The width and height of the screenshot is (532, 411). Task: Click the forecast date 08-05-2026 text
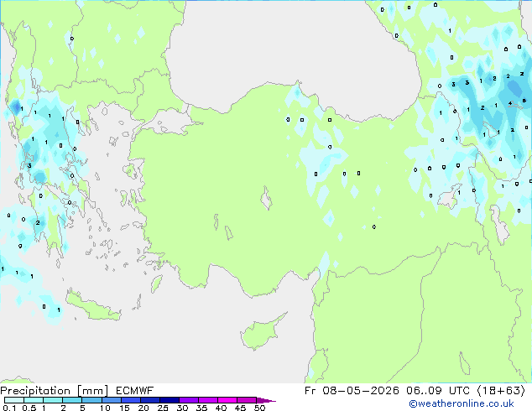pos(361,391)
